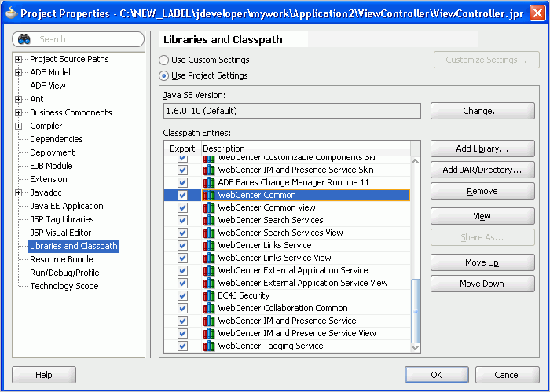The height and width of the screenshot is (392, 550).
Task: Click library icon beside WebCenter Common
Action: [x=209, y=195]
